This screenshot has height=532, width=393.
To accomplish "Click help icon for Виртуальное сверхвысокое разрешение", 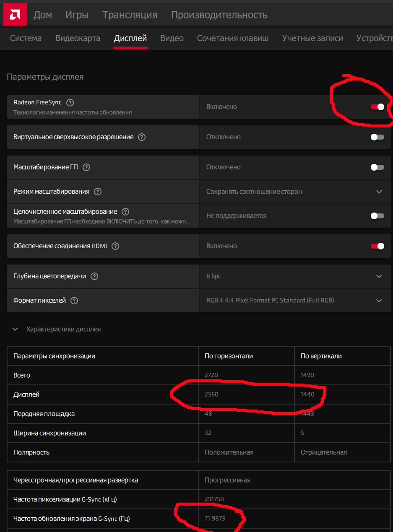I will pos(142,137).
